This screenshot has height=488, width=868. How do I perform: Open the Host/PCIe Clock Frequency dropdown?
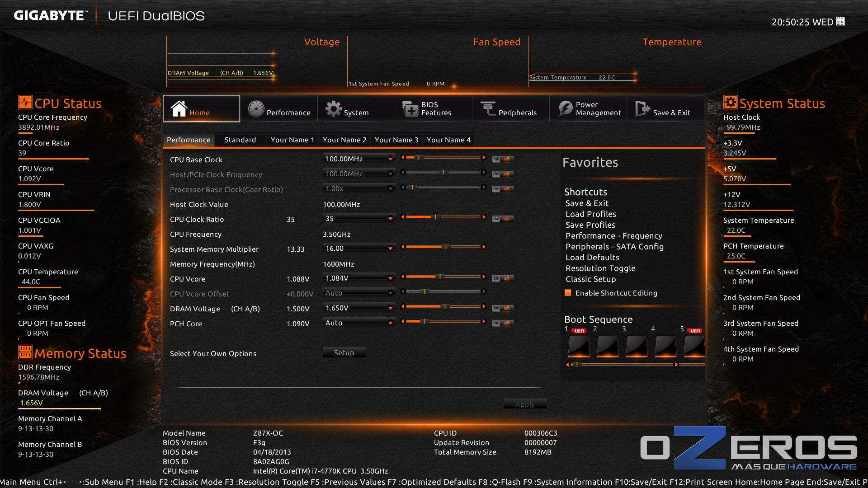[x=359, y=174]
